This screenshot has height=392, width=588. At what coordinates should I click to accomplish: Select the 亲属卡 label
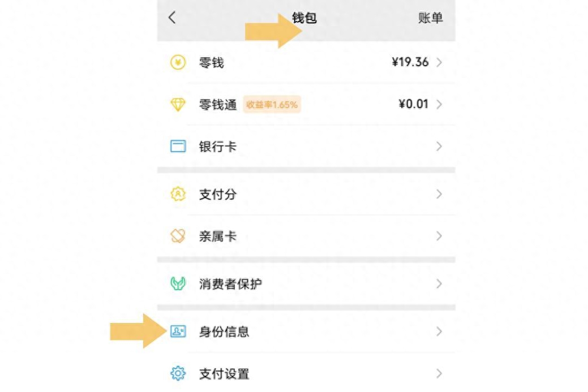218,236
